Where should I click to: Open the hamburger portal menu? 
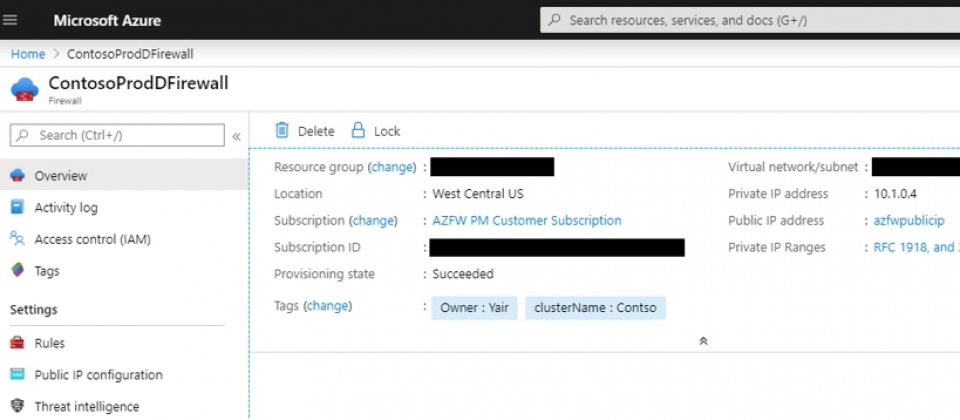(x=10, y=20)
